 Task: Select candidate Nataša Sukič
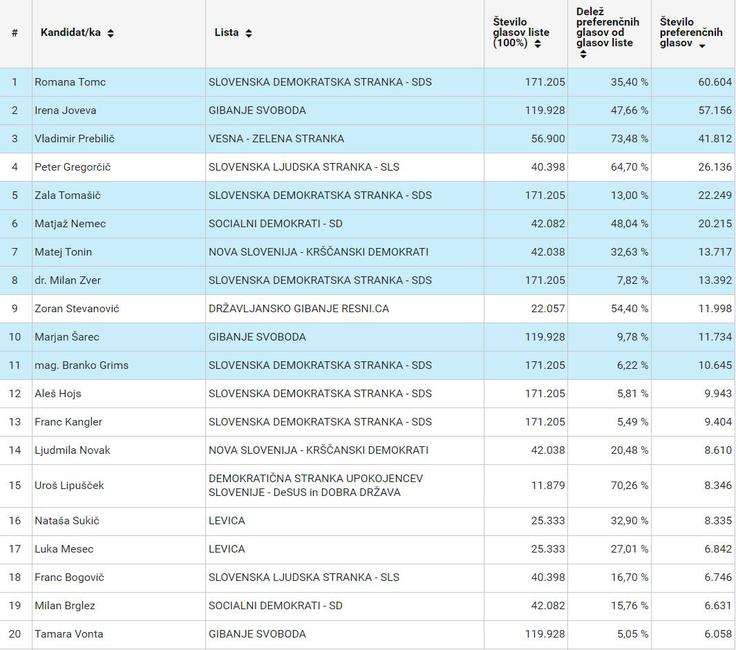pos(67,520)
